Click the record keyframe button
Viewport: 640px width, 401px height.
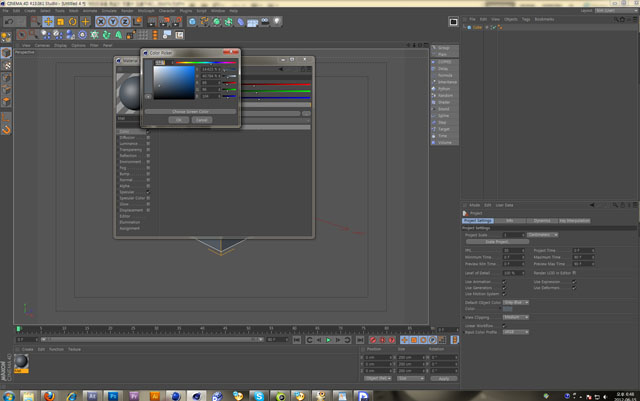pyautogui.click(x=373, y=340)
